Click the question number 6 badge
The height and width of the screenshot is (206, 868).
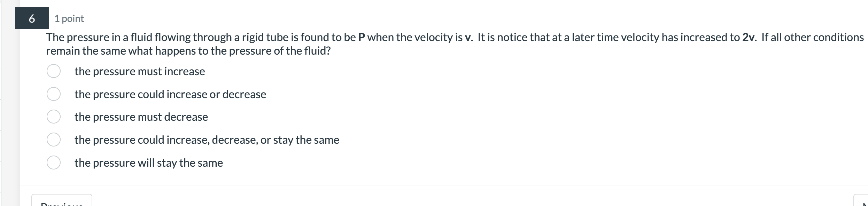point(32,19)
